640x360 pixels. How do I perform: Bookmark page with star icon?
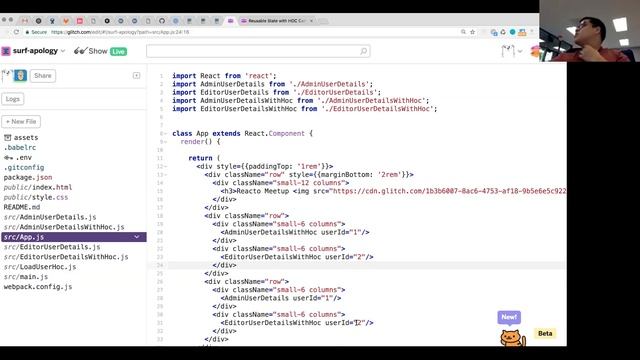tap(473, 32)
